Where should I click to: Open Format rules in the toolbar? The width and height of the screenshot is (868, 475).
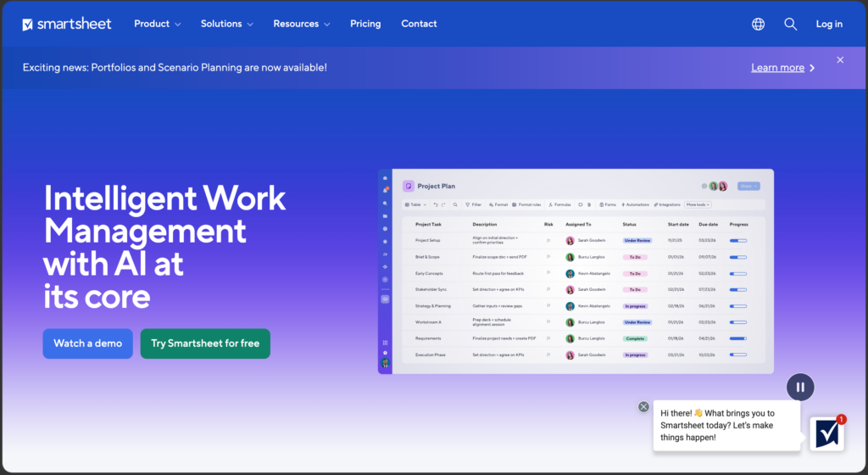pyautogui.click(x=526, y=204)
